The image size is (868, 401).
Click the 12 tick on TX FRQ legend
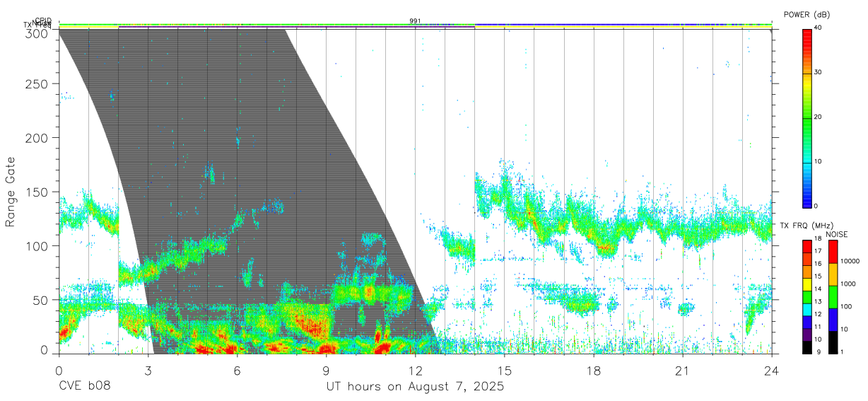(818, 315)
